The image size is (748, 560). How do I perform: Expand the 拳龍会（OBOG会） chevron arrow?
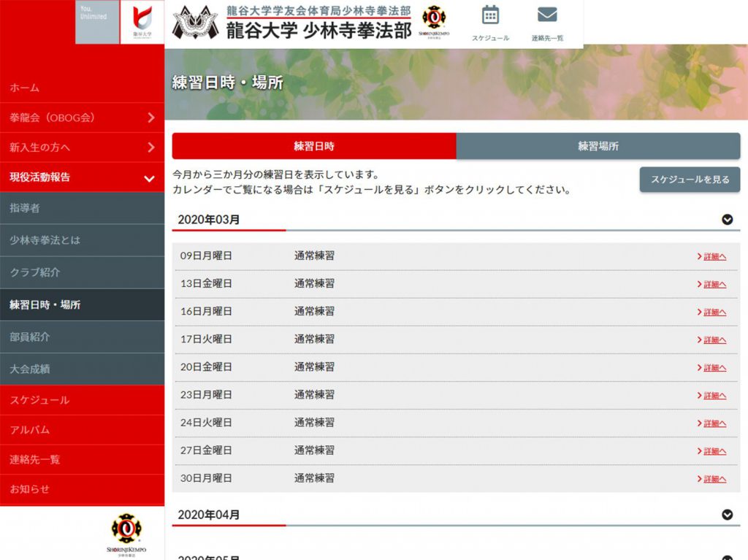click(150, 118)
